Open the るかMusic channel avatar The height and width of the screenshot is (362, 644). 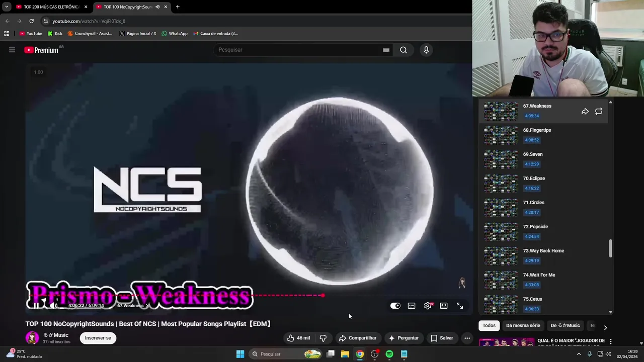click(32, 338)
